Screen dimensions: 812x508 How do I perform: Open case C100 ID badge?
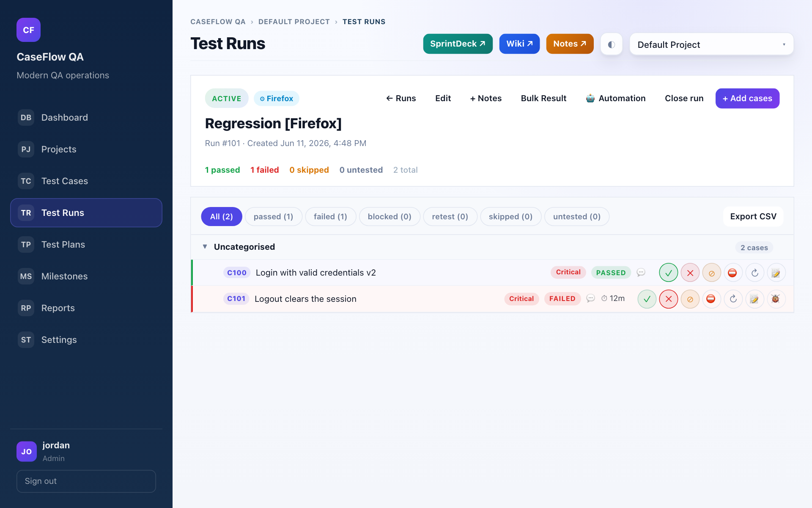(237, 273)
